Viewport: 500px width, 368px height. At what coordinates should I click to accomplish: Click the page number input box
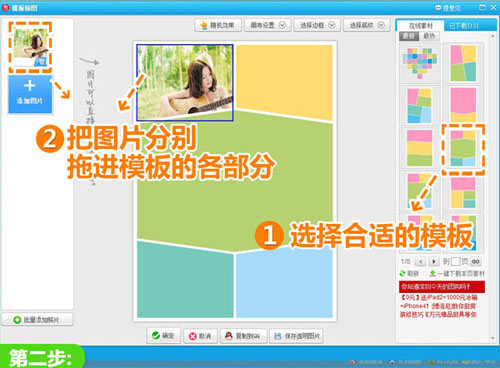pyautogui.click(x=456, y=261)
